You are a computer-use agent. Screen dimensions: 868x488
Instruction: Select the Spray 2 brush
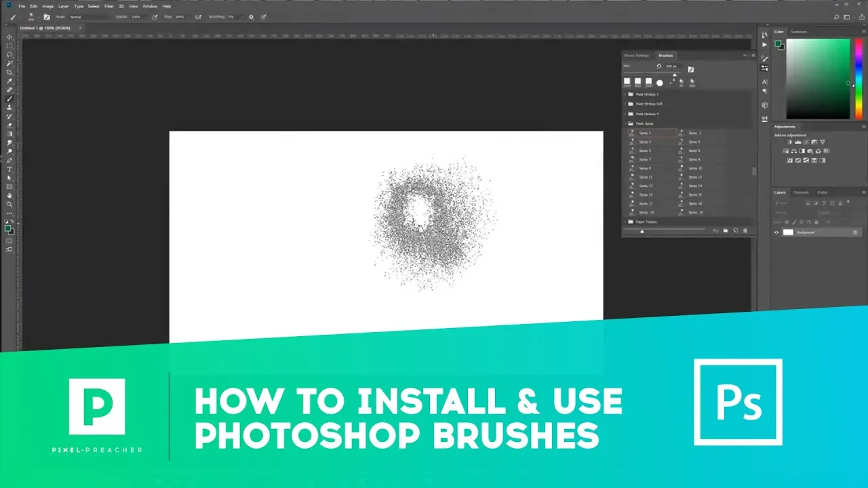point(695,133)
